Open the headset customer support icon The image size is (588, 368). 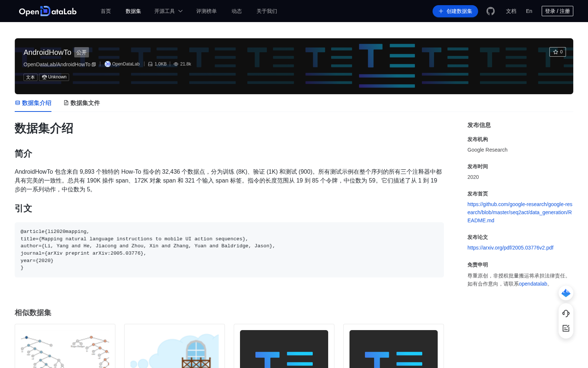point(566,314)
